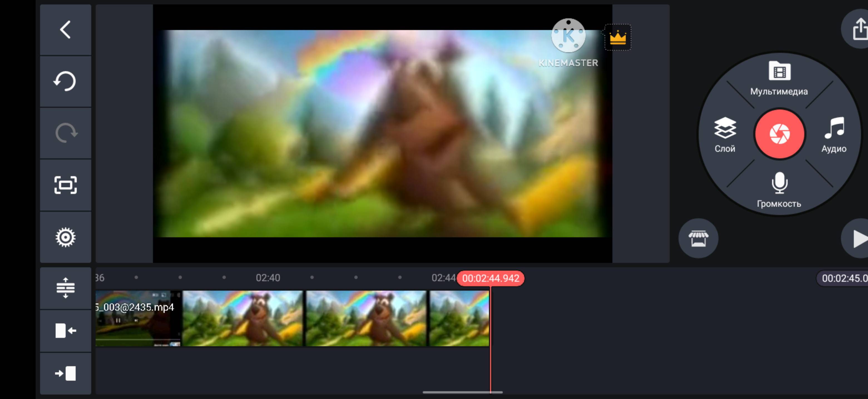This screenshot has height=399, width=868.
Task: Go back with the left arrow button
Action: [65, 30]
